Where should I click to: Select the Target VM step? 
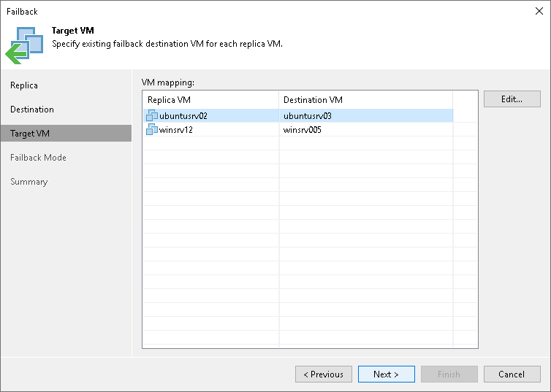[x=30, y=134]
